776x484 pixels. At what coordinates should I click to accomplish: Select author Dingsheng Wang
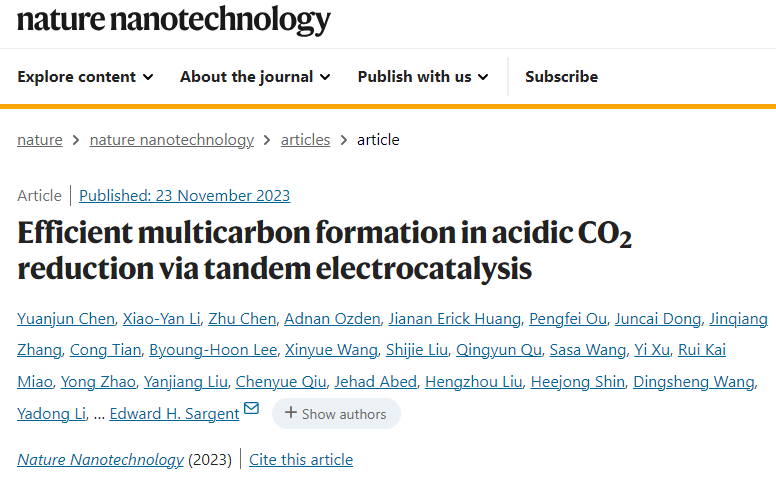coord(694,382)
